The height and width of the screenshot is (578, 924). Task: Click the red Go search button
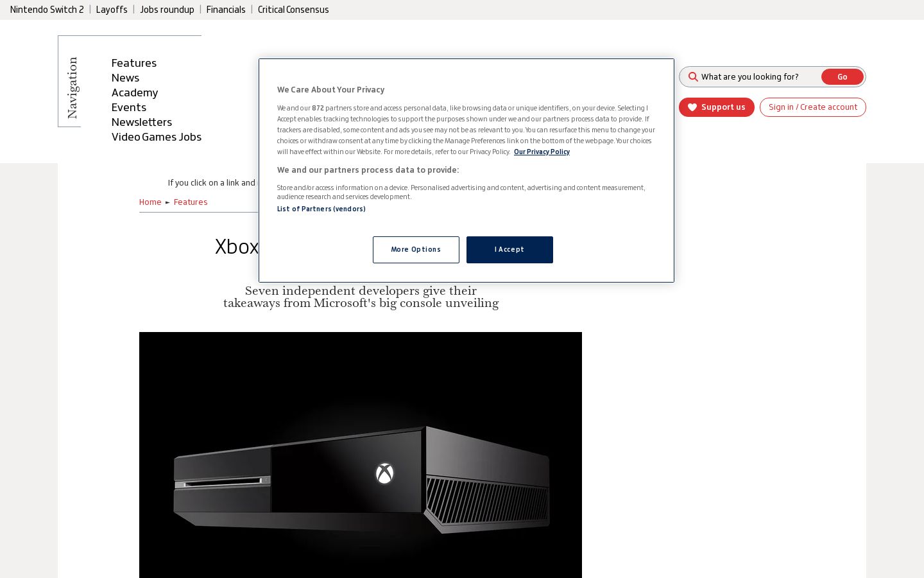pyautogui.click(x=843, y=77)
